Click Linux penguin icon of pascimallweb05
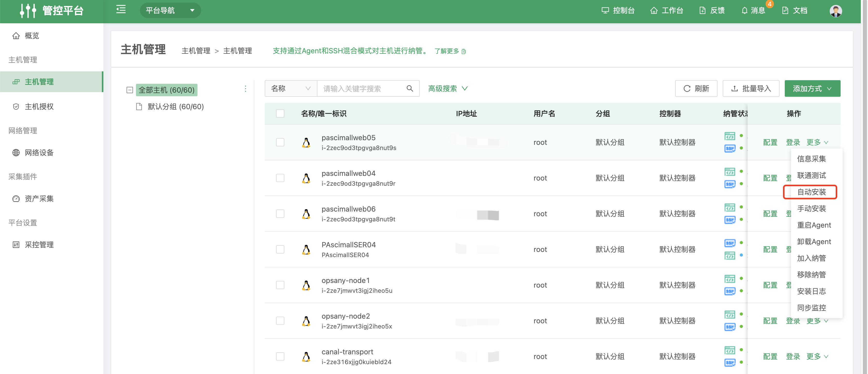The image size is (868, 374). [306, 142]
